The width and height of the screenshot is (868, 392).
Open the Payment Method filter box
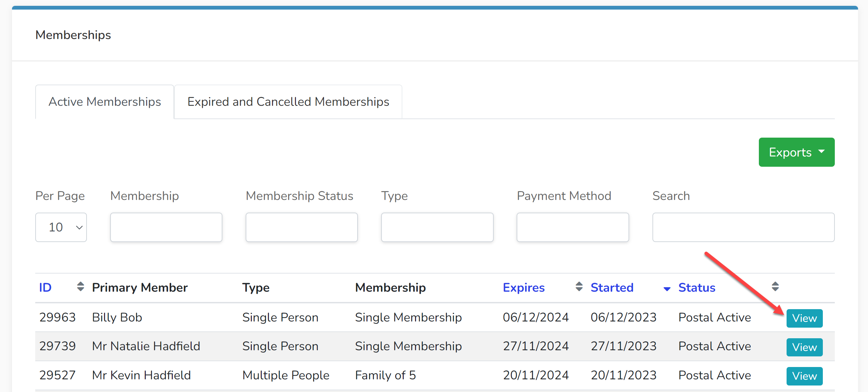tap(573, 227)
